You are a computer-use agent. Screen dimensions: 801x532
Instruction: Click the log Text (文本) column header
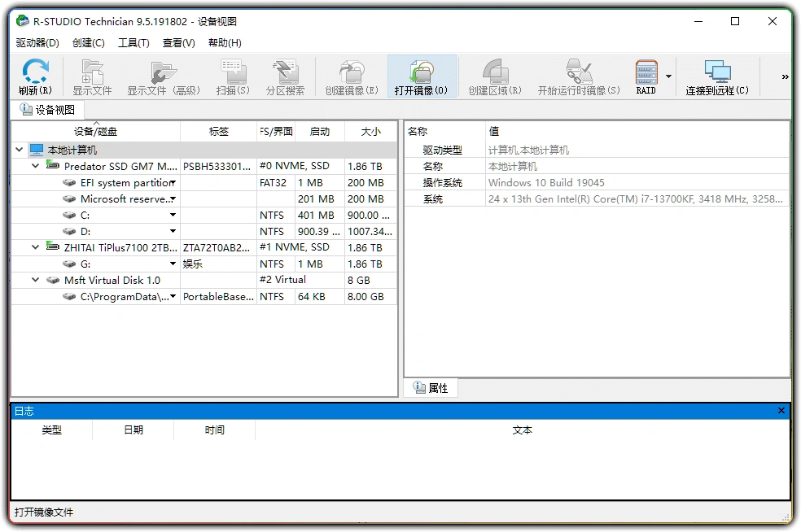(x=522, y=430)
